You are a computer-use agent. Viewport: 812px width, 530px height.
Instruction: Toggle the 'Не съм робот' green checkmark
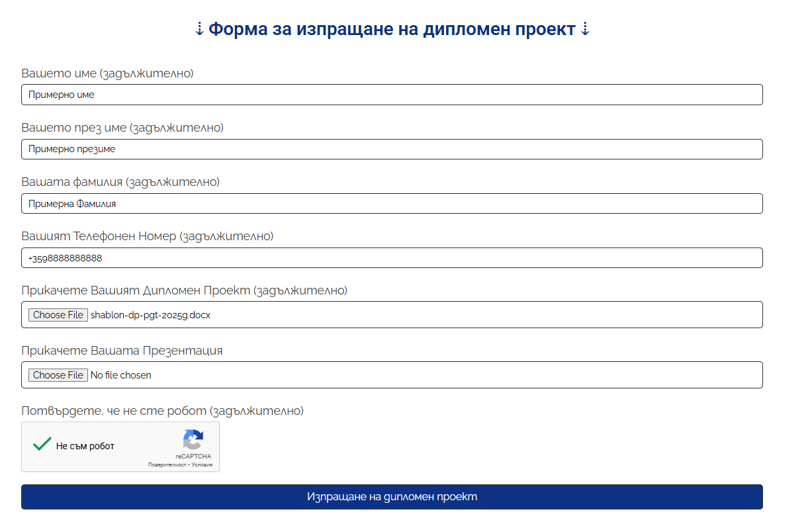point(42,445)
